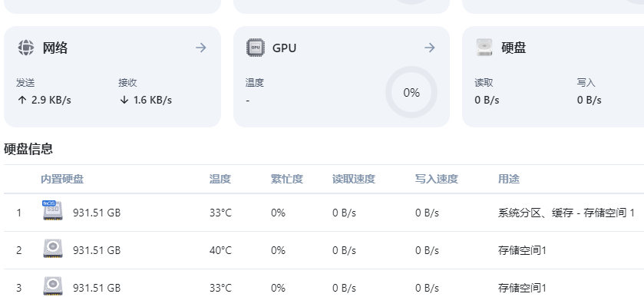Click the GPU 0% usage ring
The height and width of the screenshot is (297, 644).
coord(411,92)
